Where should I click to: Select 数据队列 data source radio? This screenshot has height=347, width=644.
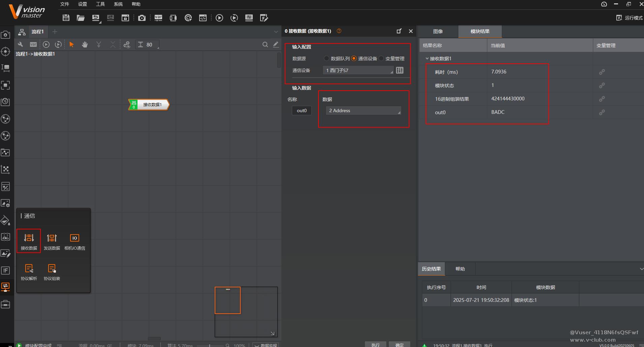[326, 58]
